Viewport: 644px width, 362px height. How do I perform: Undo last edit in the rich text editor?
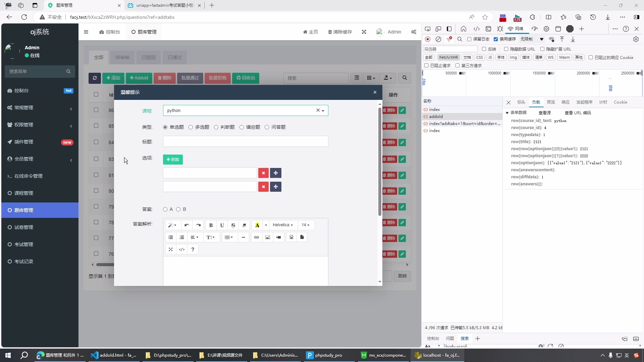[187, 225]
